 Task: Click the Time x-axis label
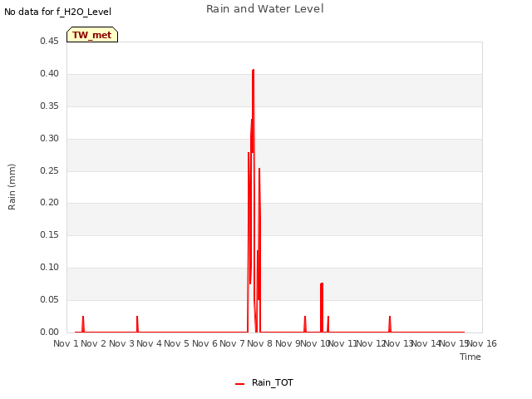470,357
